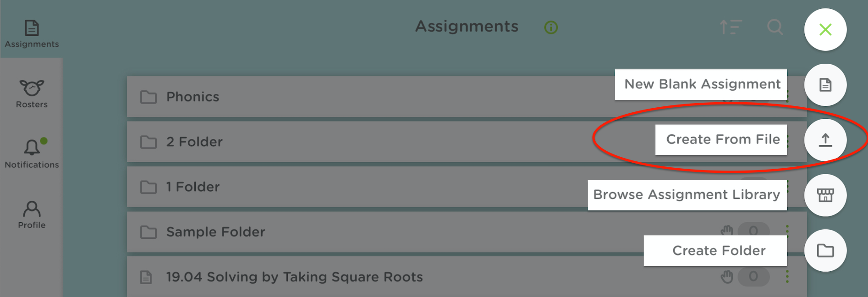This screenshot has height=297, width=868.
Task: Open the Assignments sidebar tab
Action: point(32,33)
